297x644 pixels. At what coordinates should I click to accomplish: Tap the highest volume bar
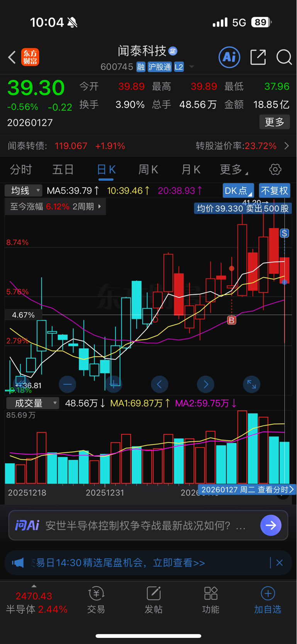pos(242,447)
